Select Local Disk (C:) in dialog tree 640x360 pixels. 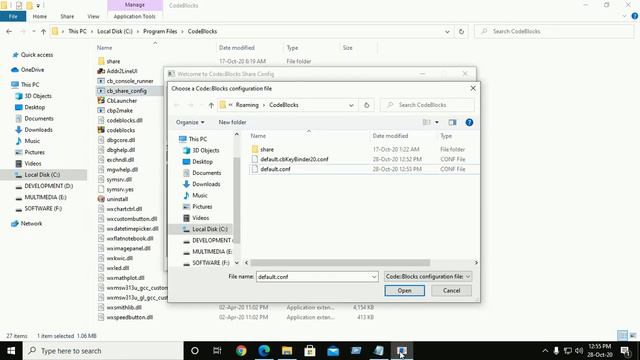pos(210,229)
